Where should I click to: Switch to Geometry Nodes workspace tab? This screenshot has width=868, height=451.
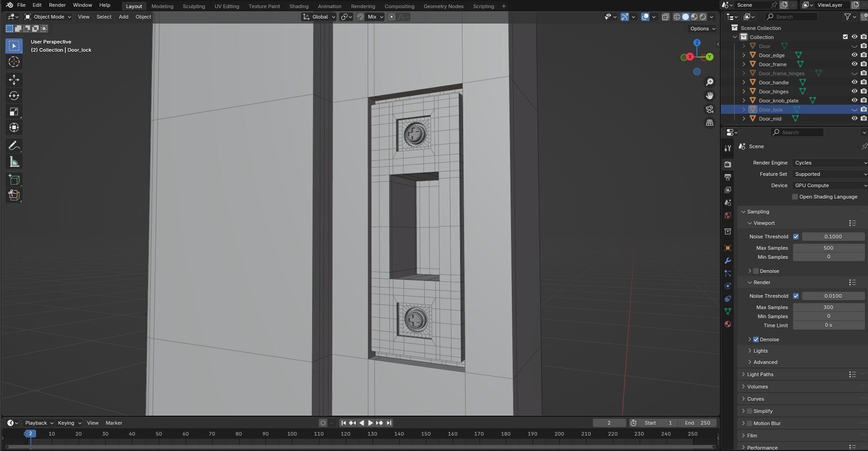pyautogui.click(x=443, y=6)
